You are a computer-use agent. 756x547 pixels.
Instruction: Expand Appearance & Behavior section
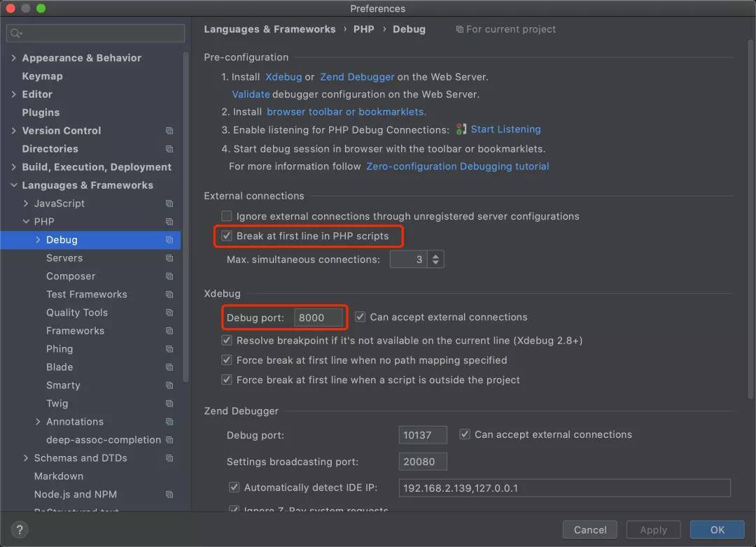(13, 58)
